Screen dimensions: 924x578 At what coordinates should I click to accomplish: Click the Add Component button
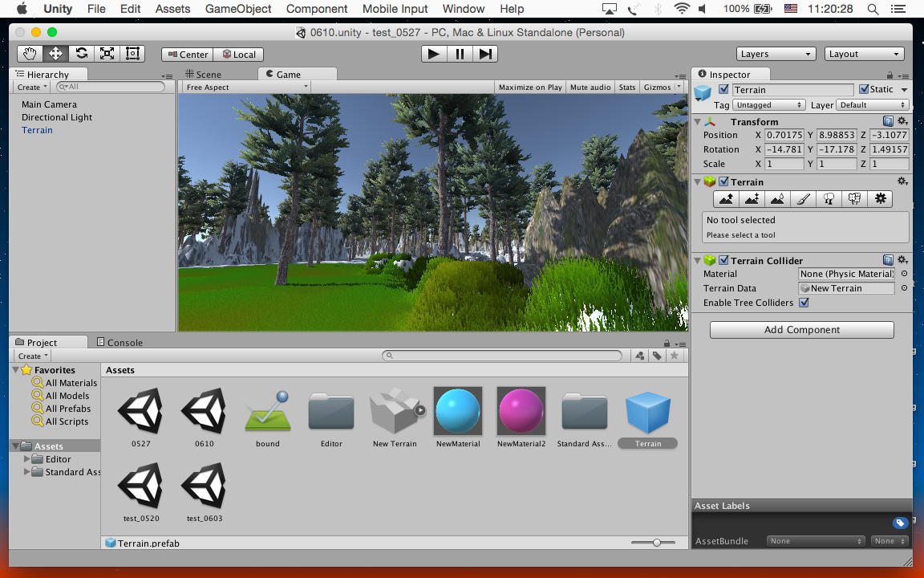(801, 330)
